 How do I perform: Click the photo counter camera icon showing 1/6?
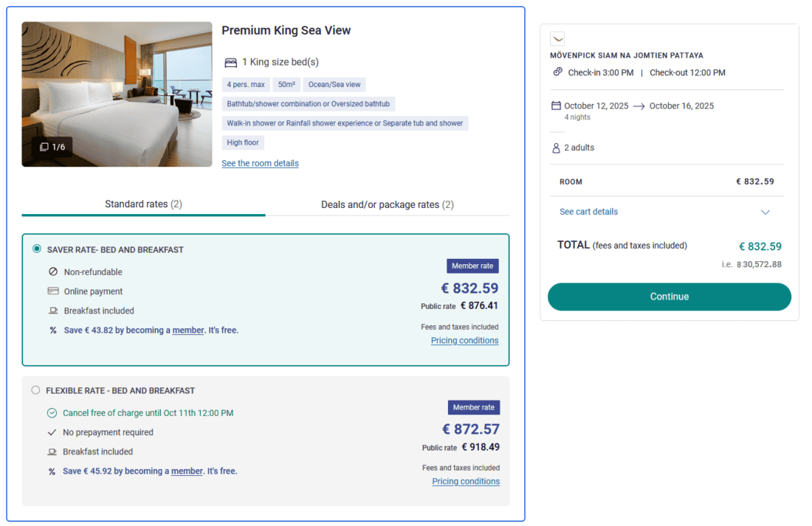click(44, 147)
